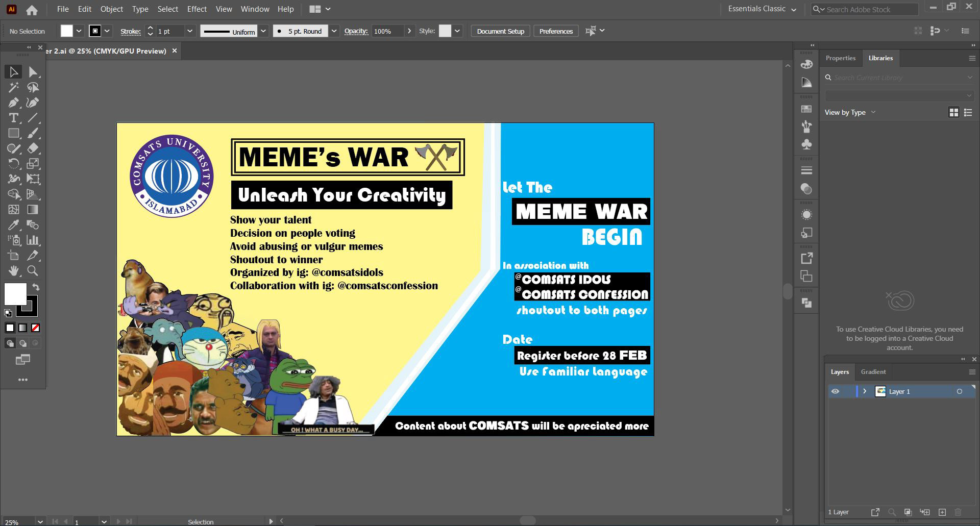Image resolution: width=980 pixels, height=526 pixels.
Task: Click Create New Sublayer icon
Action: tap(925, 512)
